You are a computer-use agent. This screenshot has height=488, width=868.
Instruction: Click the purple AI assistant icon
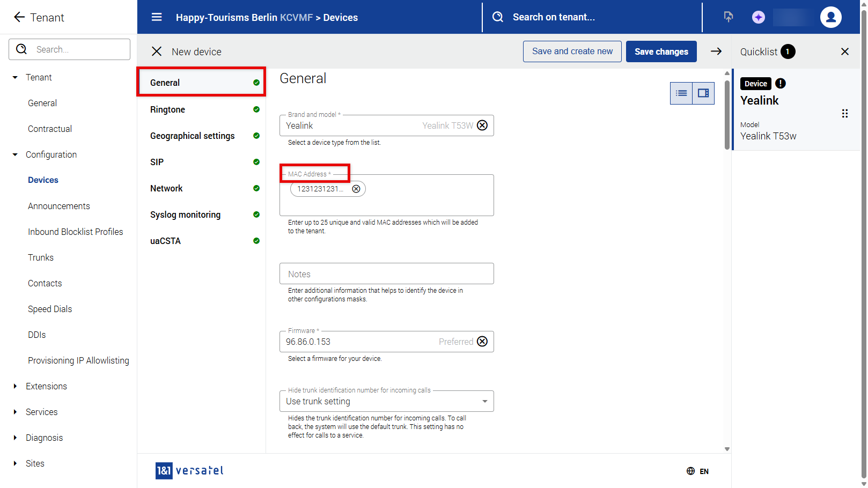click(758, 17)
